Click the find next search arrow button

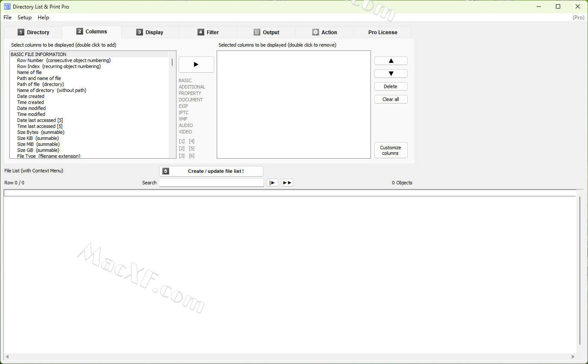[x=272, y=183]
